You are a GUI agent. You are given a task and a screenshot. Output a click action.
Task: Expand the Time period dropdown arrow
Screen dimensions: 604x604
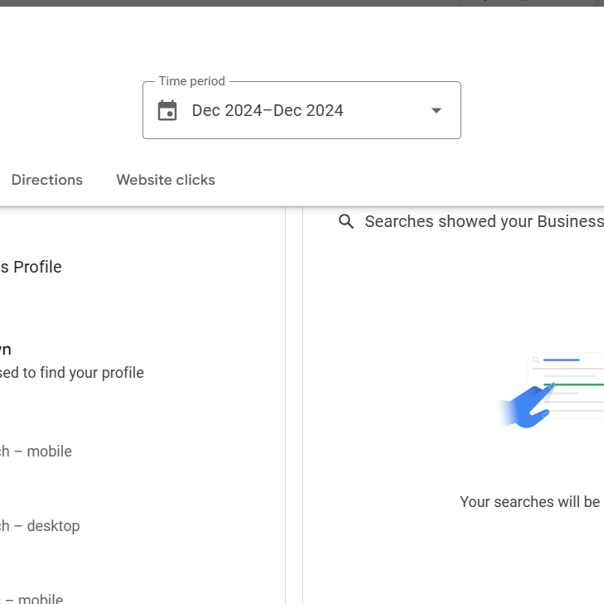(436, 111)
